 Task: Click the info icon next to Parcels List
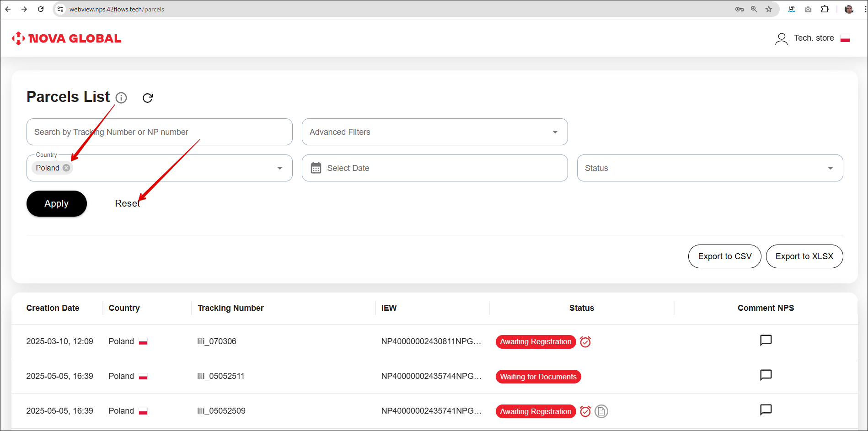(121, 98)
